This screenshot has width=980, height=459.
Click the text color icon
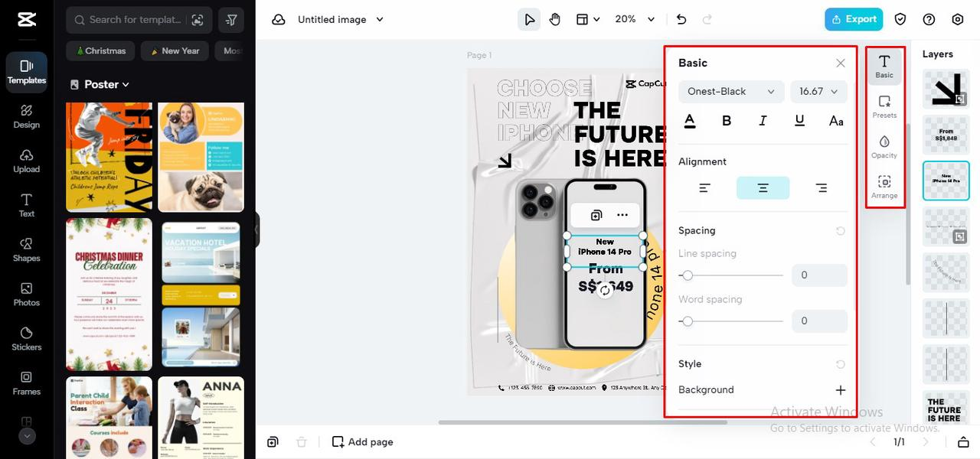point(690,121)
